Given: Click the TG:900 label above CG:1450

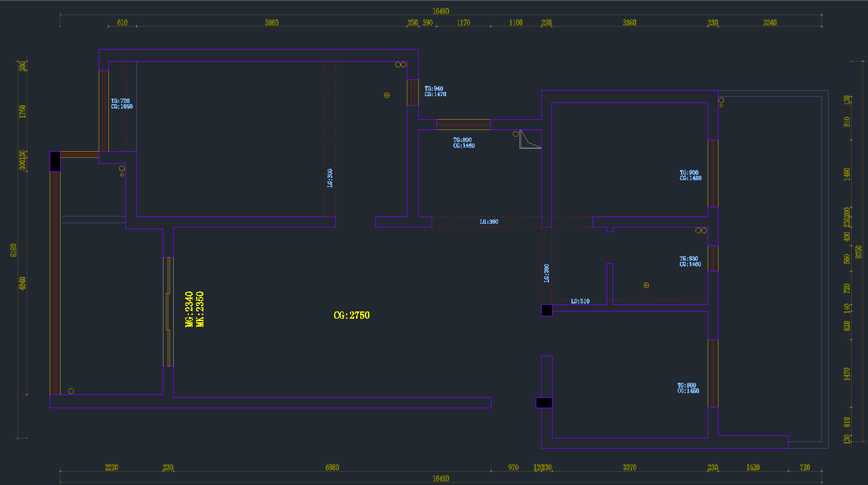Looking at the screenshot, I should 687,385.
